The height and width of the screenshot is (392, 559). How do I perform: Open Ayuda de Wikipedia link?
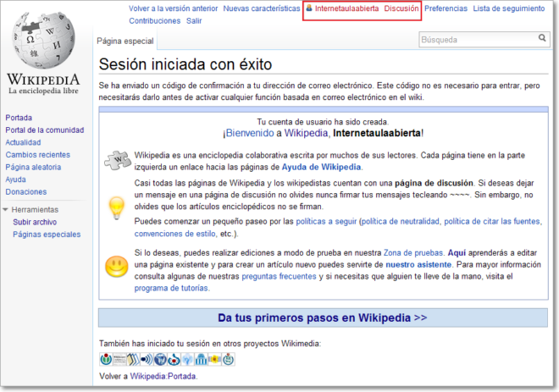(x=321, y=167)
